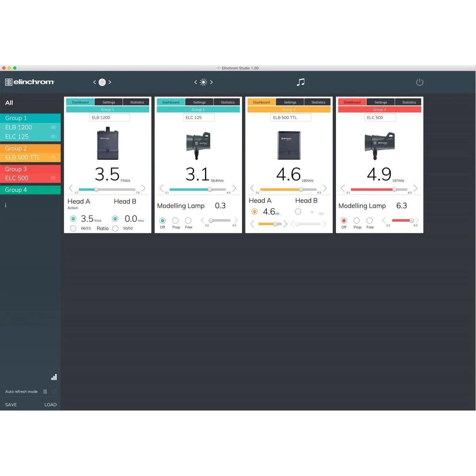The width and height of the screenshot is (476, 476).
Task: Click the ELC 125 name field
Action: (198, 117)
